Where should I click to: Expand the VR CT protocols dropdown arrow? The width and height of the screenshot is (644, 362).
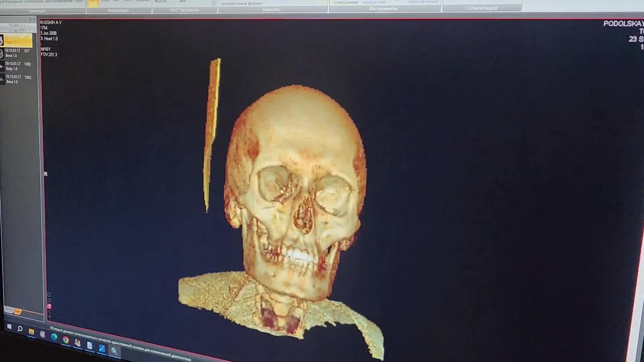(x=213, y=2)
